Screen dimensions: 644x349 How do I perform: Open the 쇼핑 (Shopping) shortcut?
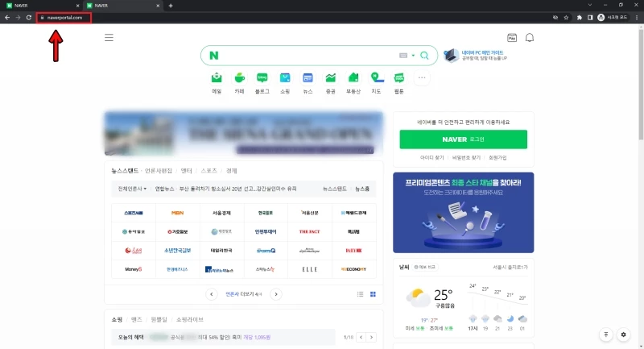click(285, 83)
